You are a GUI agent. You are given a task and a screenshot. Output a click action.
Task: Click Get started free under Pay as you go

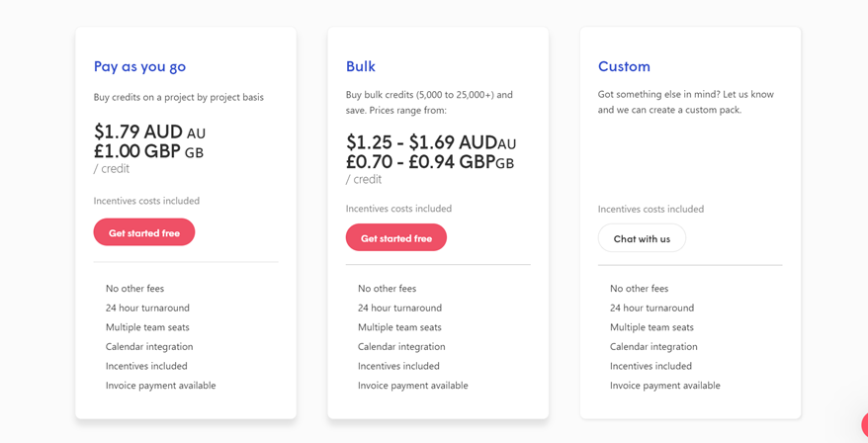(x=144, y=232)
